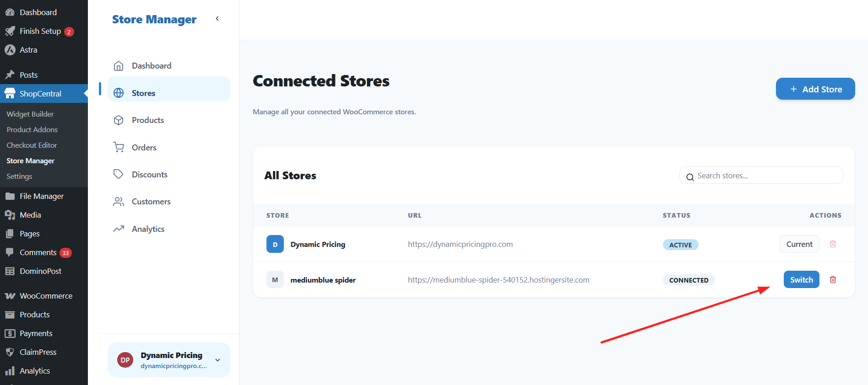Open the Dynamic Pricing store switcher card
The width and height of the screenshot is (868, 385).
169,360
